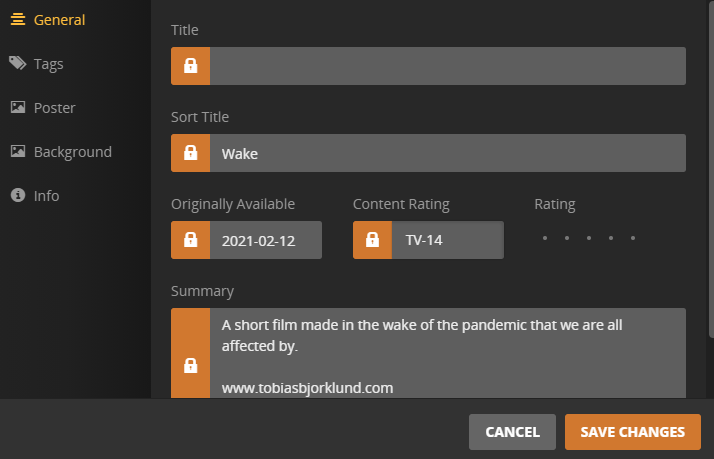714x459 pixels.
Task: Open the General settings tab
Action: coord(59,20)
